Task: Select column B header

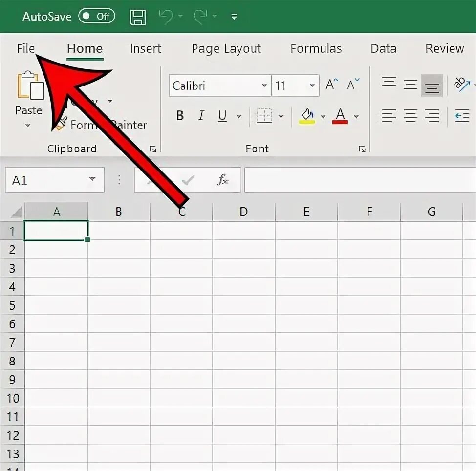Action: [119, 212]
